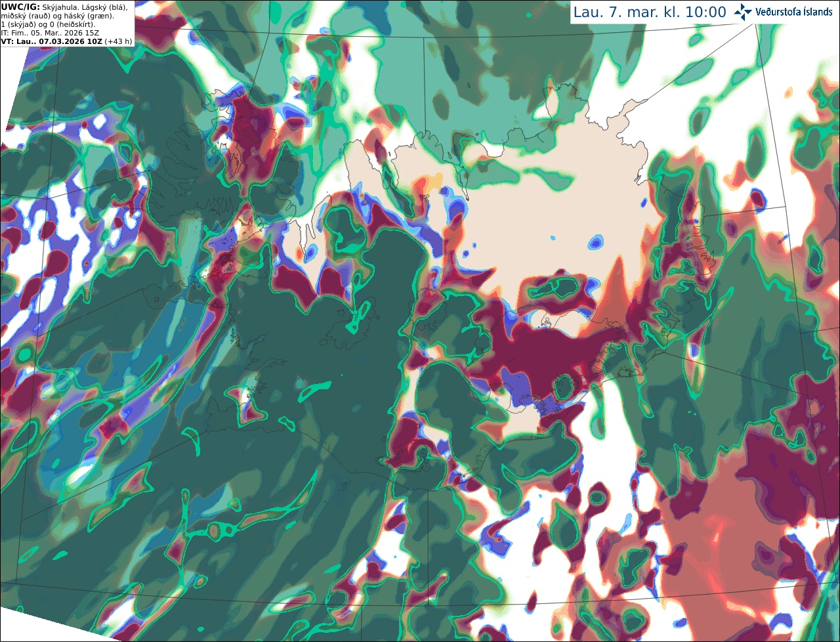
Task: Click the "miðský (rauð) og háský (græn)." line
Action: pos(57,16)
